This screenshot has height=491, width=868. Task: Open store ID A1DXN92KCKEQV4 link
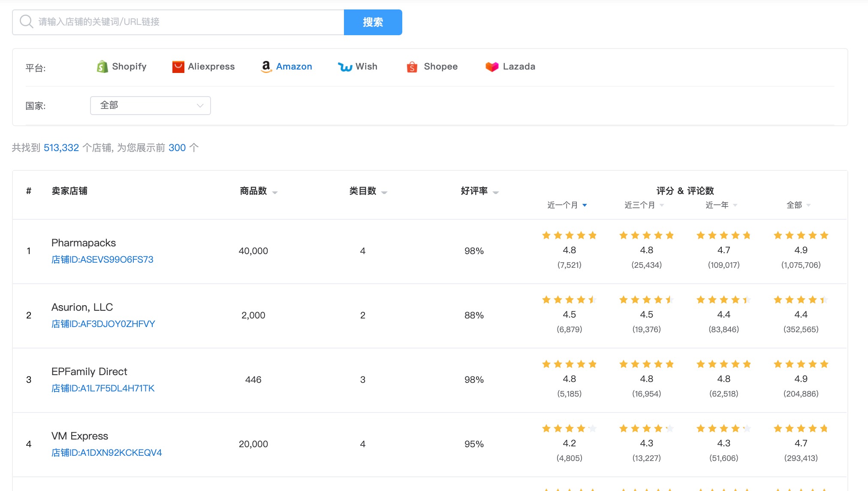tap(107, 453)
